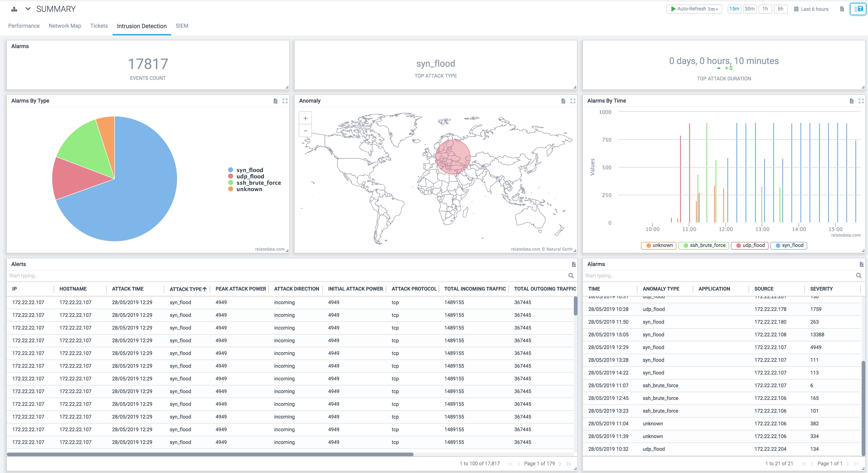Zoom out on the Anomaly map

click(x=305, y=131)
